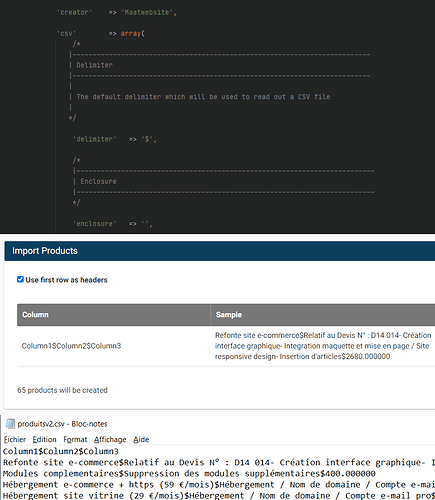Click the Column table header

(114, 315)
